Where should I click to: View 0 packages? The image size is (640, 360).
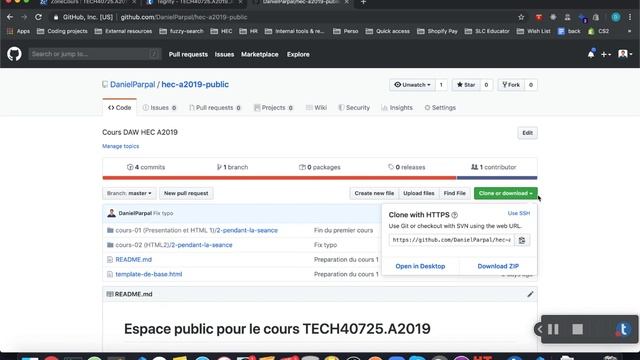(320, 167)
